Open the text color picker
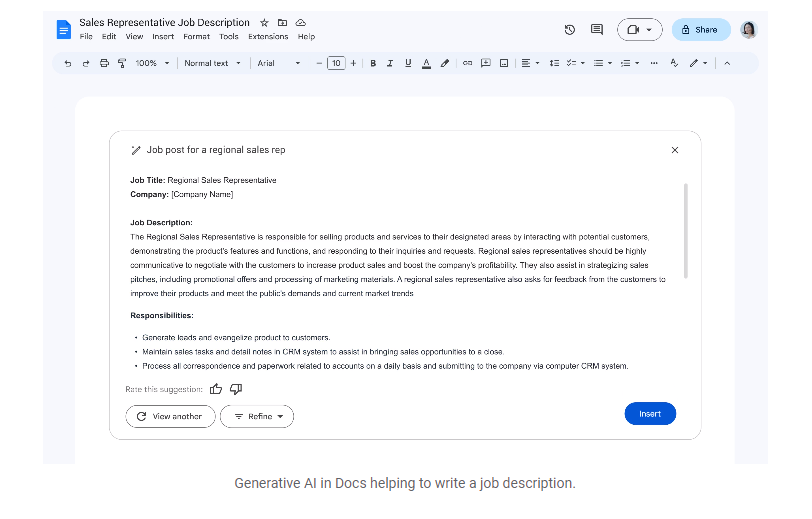The width and height of the screenshot is (812, 519). (426, 63)
